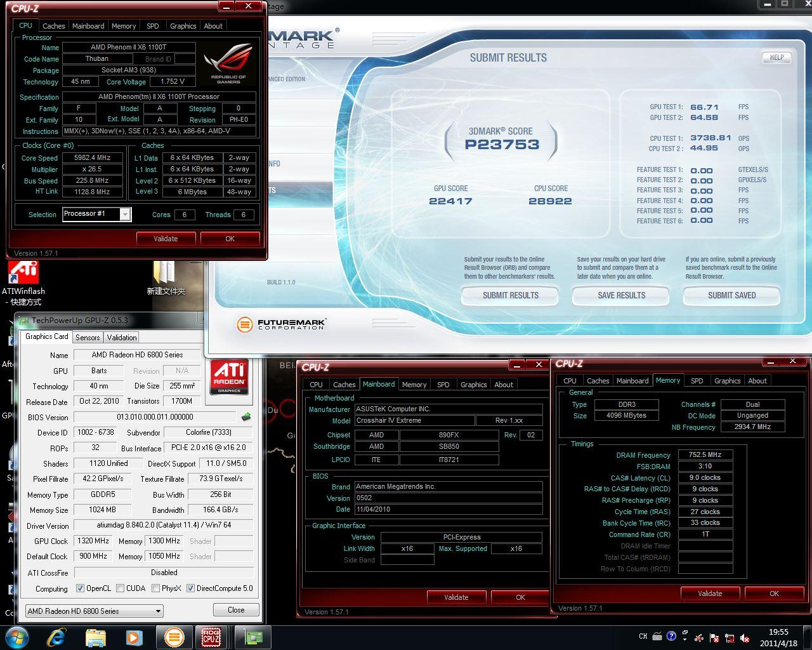812x650 pixels.
Task: Click the SUBMIT RESULTS button
Action: pos(510,295)
